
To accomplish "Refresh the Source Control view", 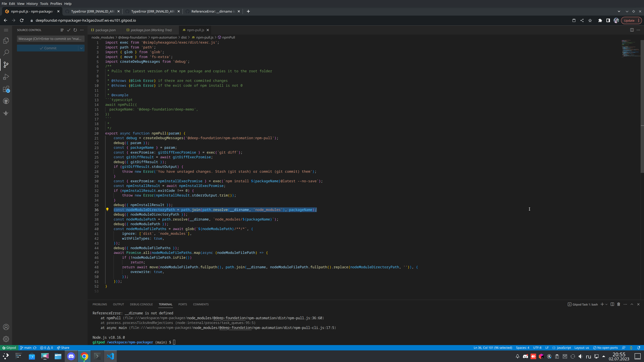I will (75, 30).
